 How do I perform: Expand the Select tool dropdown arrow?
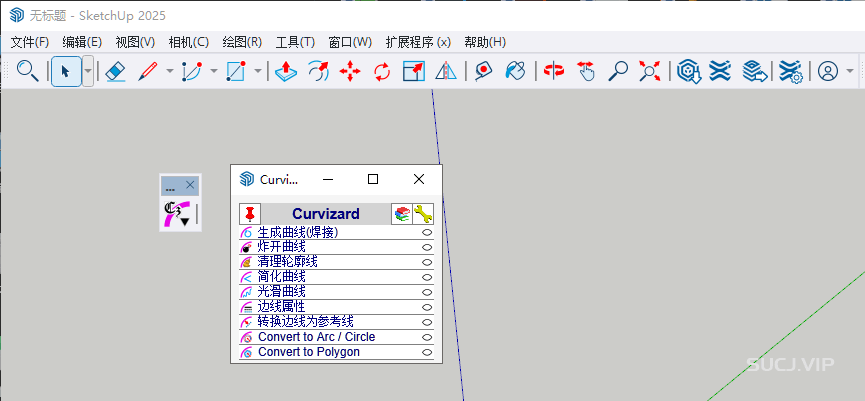tap(88, 71)
